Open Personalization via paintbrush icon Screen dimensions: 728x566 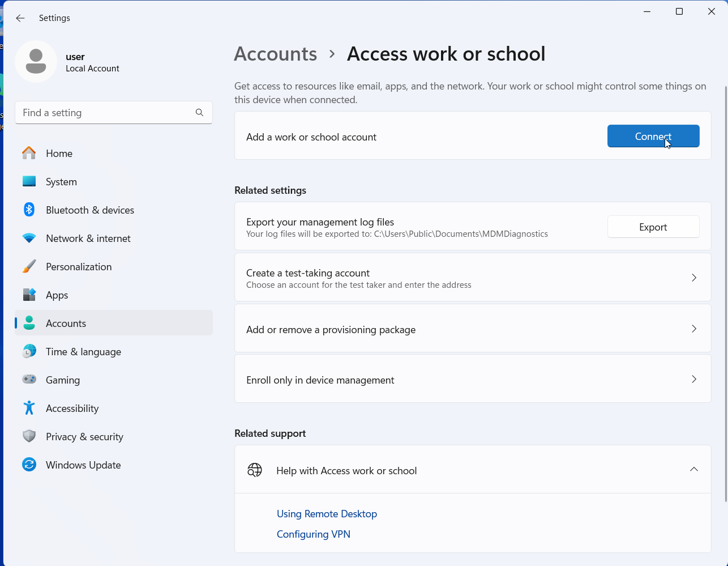(29, 267)
